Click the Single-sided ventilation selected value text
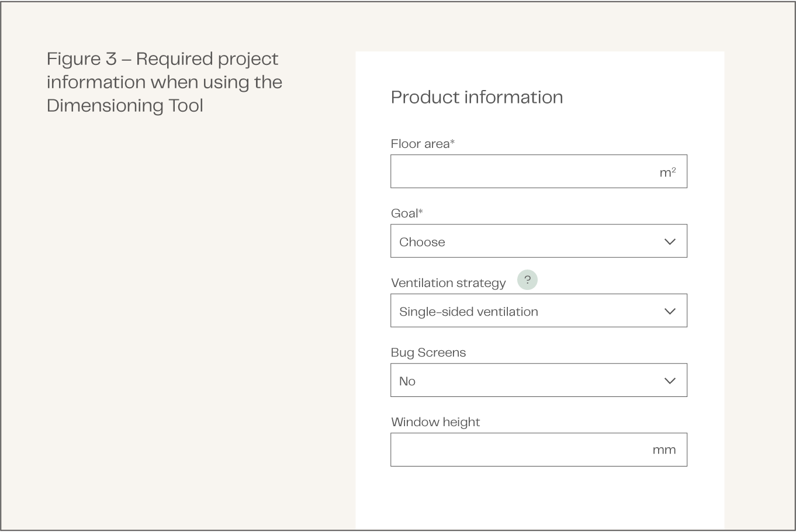This screenshot has width=796, height=532. pyautogui.click(x=468, y=312)
